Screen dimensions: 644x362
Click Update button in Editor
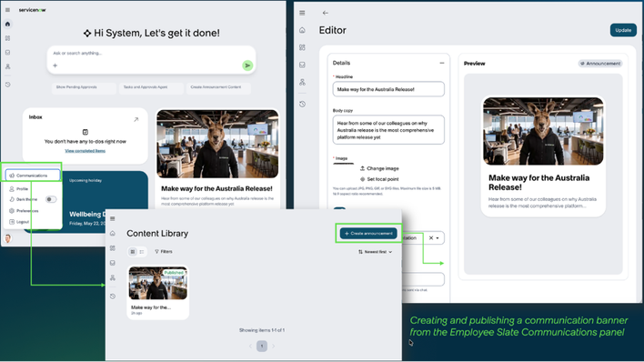pos(623,30)
